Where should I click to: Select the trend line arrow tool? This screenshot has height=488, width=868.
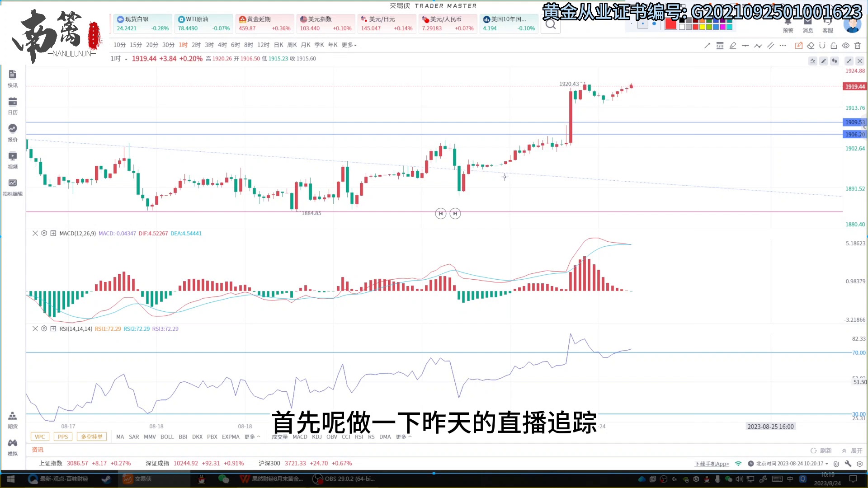(x=707, y=45)
